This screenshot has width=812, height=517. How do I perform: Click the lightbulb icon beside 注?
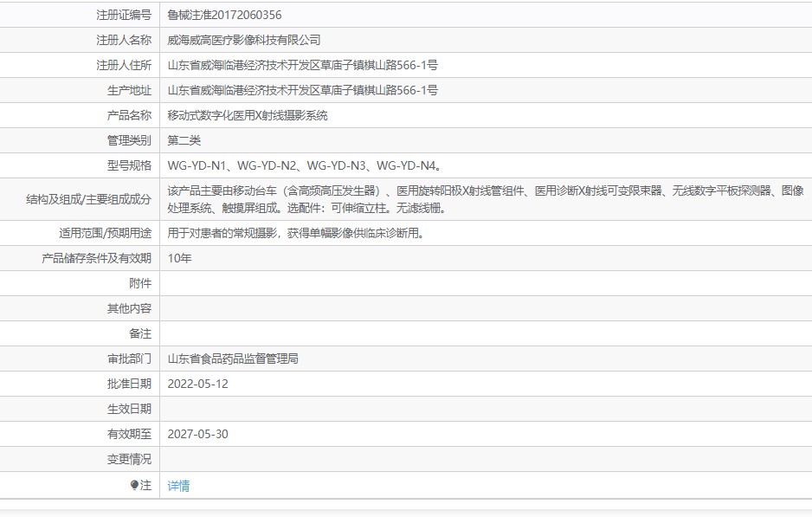click(x=134, y=485)
